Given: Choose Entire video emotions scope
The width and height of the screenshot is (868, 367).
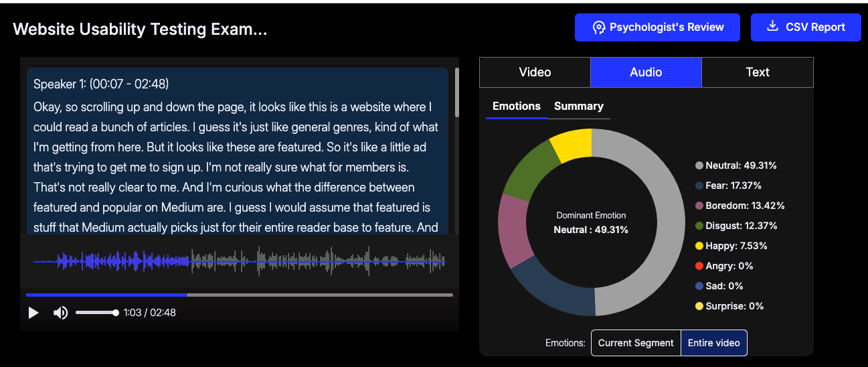Looking at the screenshot, I should tap(714, 343).
